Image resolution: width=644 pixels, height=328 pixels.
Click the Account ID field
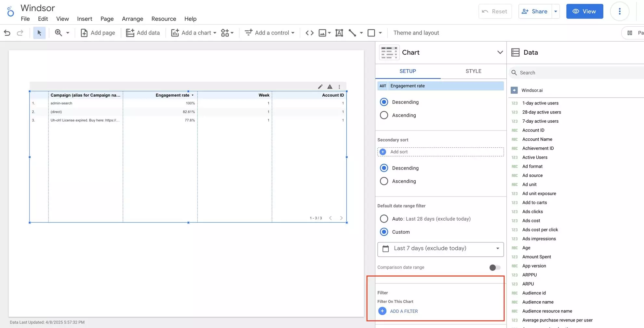click(x=533, y=130)
